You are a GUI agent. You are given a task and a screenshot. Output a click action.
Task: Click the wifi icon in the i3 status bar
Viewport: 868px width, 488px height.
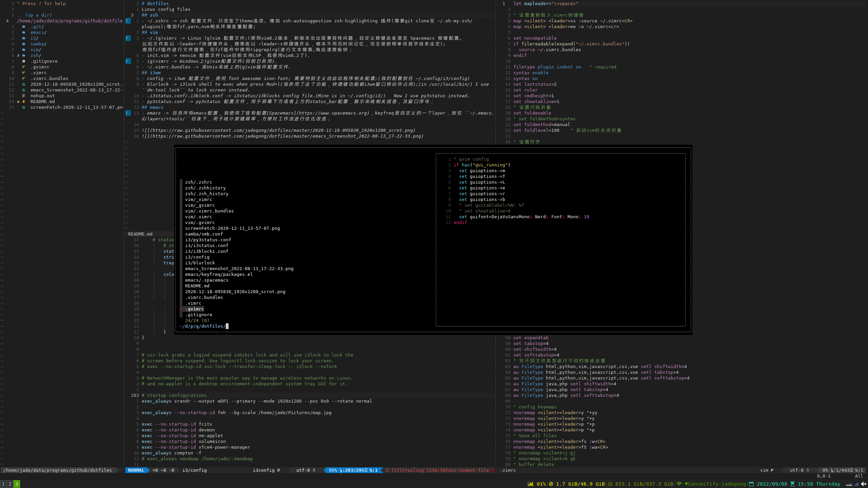[679, 484]
